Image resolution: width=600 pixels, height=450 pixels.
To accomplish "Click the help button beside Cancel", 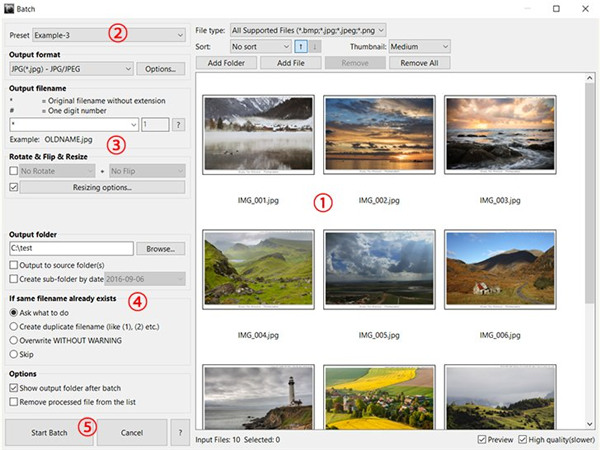I will [179, 431].
